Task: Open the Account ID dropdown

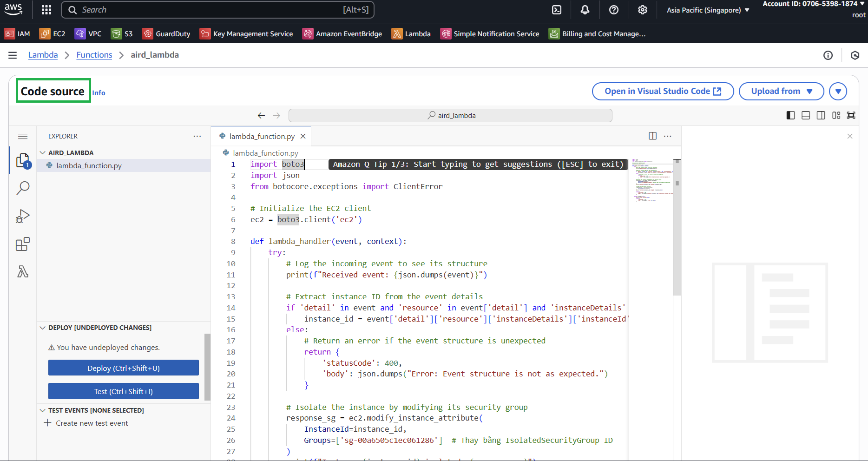Action: tap(814, 4)
